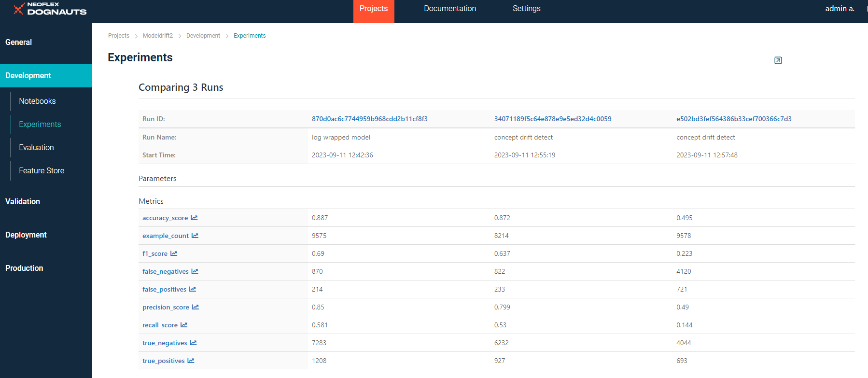Screen dimensions: 868x378
Task: Go to Development breadcrumb
Action: (203, 36)
